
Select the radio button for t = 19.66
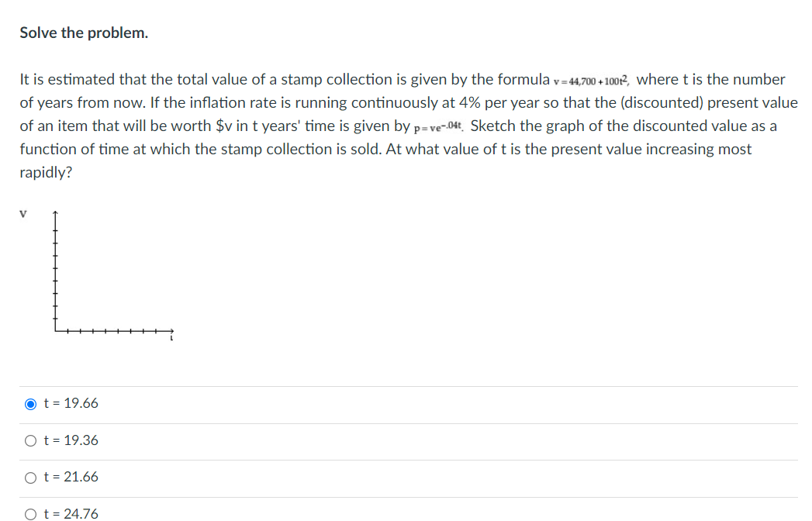[29, 403]
